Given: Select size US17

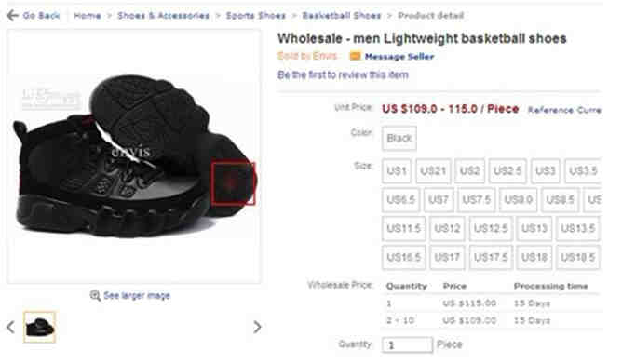Looking at the screenshot, I should click(447, 258).
